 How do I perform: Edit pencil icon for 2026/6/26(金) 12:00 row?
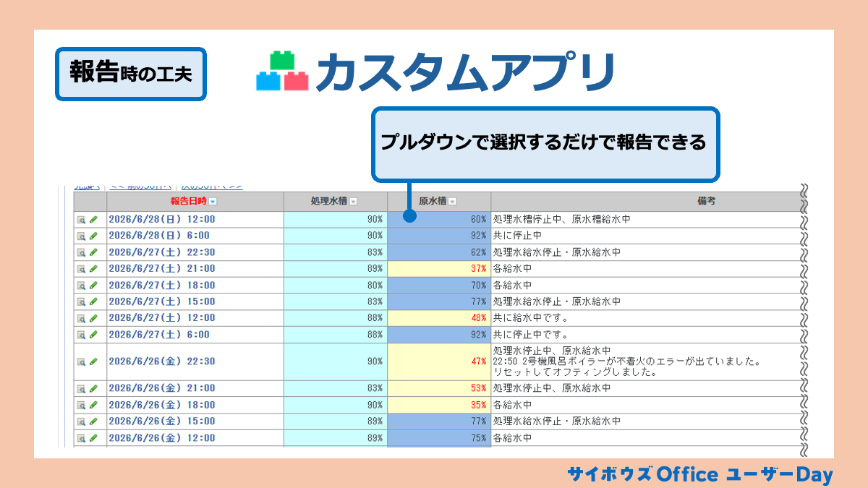[x=93, y=438]
